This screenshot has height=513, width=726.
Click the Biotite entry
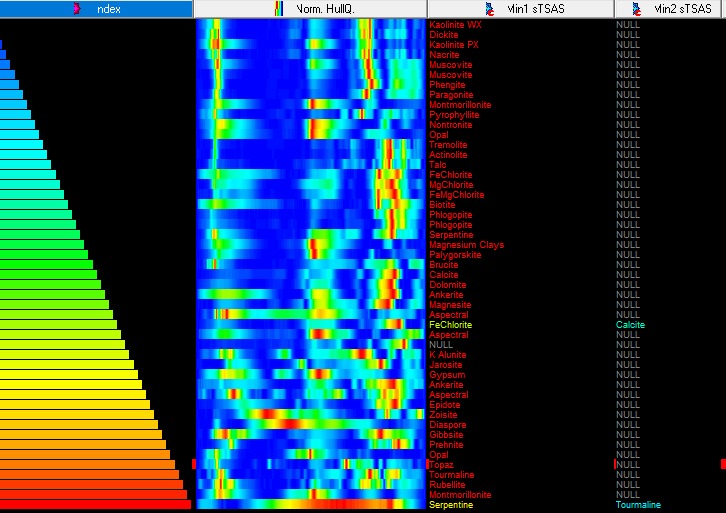click(442, 205)
